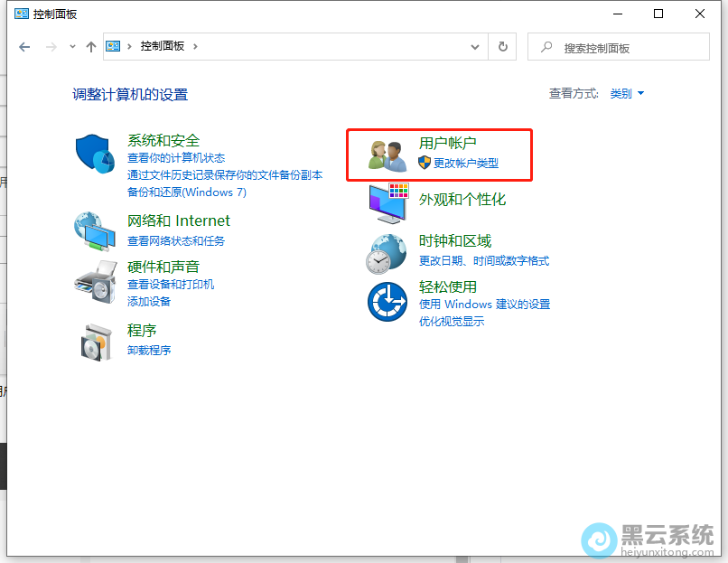Open the 卸载程序 link
Image resolution: width=728 pixels, height=563 pixels.
tap(149, 351)
